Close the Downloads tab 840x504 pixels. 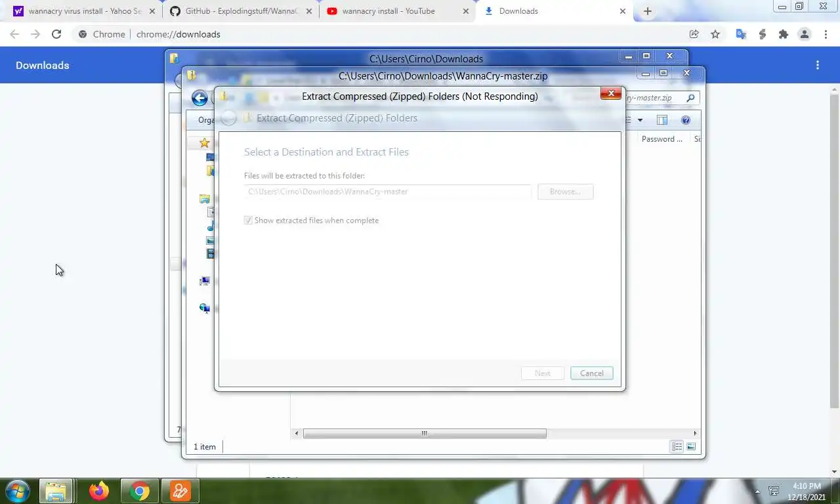click(x=623, y=11)
